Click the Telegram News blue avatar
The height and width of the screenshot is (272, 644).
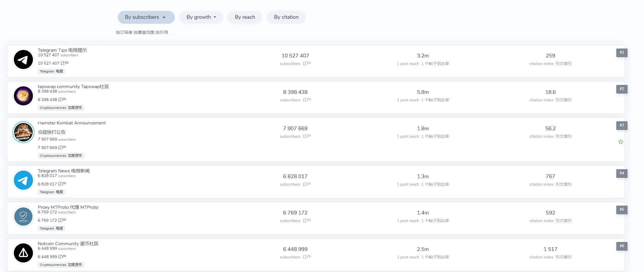pos(23,180)
